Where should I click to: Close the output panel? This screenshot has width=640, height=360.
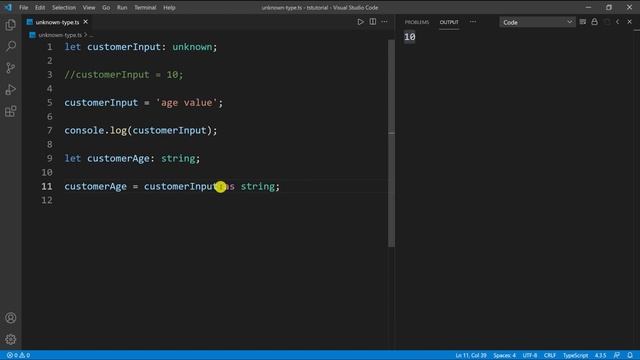(629, 22)
